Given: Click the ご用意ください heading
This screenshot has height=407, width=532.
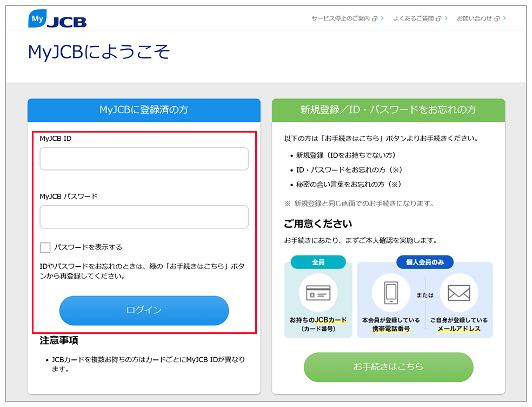Looking at the screenshot, I should (318, 224).
